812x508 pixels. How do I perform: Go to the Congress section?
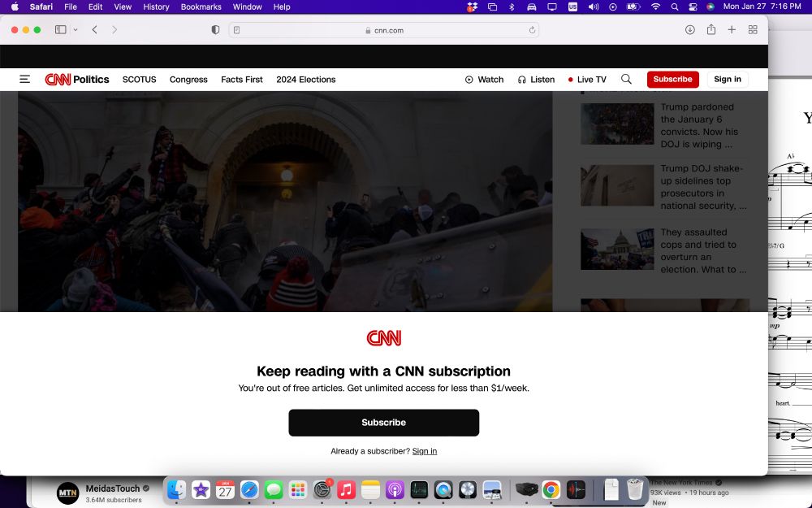click(x=188, y=80)
